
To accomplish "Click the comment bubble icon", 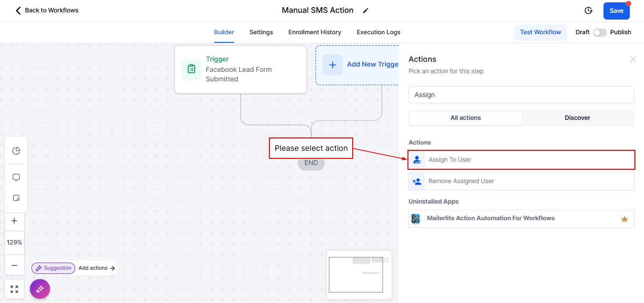I will pos(16,177).
